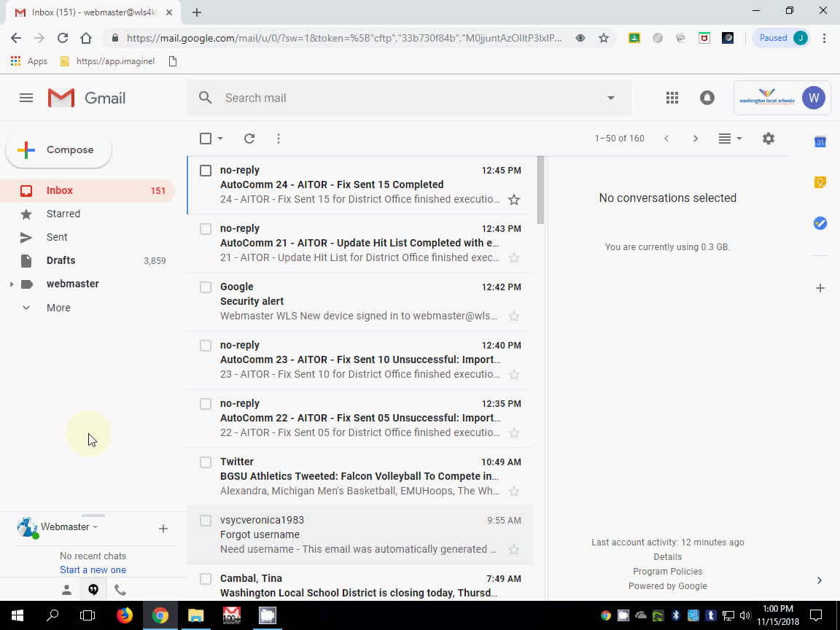Screen dimensions: 840x630
Task: Star the AutoComm 24 email
Action: pos(514,199)
